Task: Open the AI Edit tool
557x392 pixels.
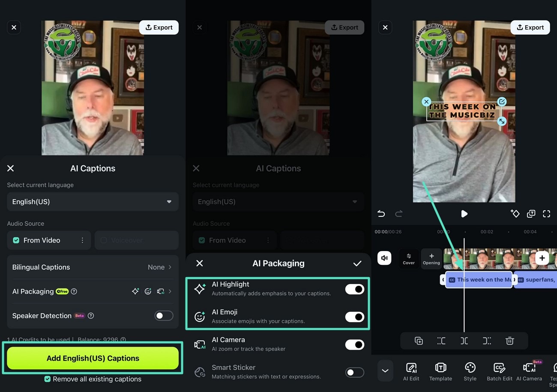Action: click(411, 371)
